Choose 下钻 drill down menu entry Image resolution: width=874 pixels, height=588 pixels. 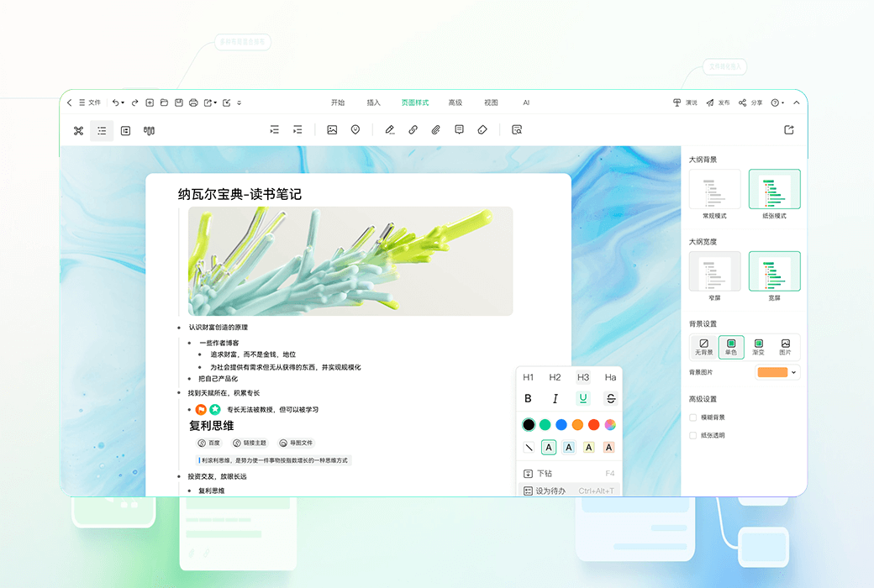click(569, 473)
